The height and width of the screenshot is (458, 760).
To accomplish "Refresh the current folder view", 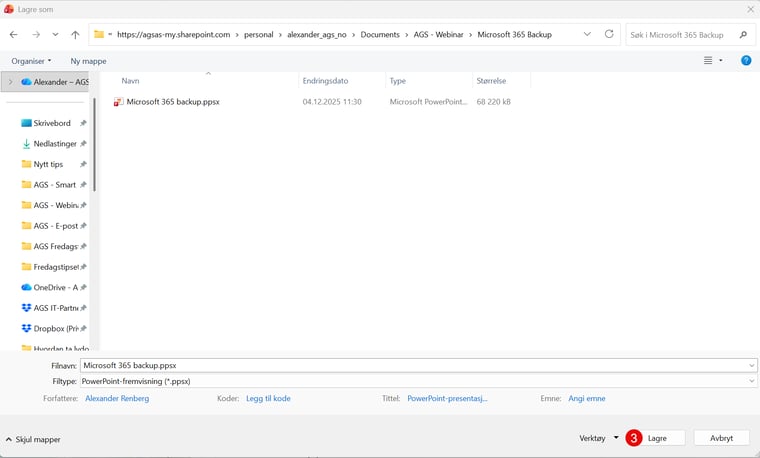I will click(609, 34).
